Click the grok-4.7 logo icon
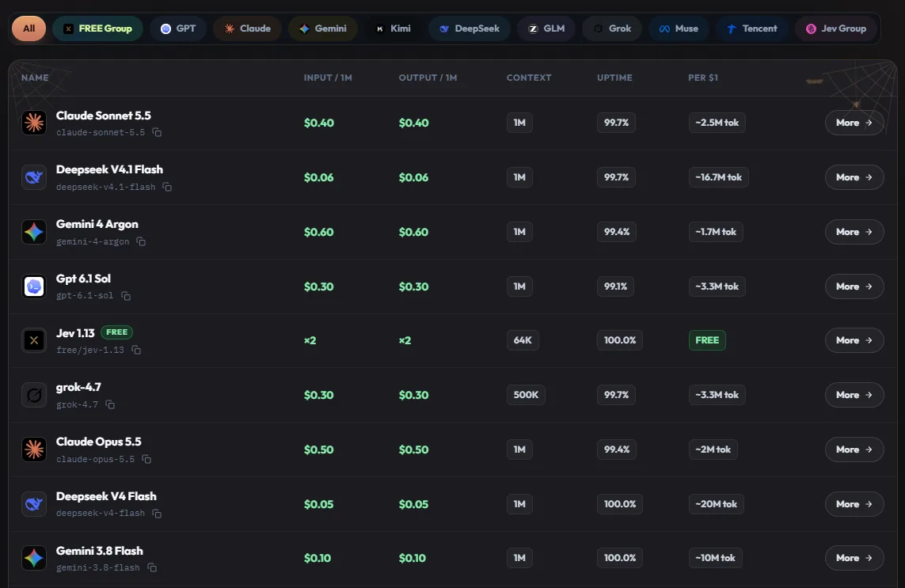This screenshot has height=588, width=905. tap(34, 395)
